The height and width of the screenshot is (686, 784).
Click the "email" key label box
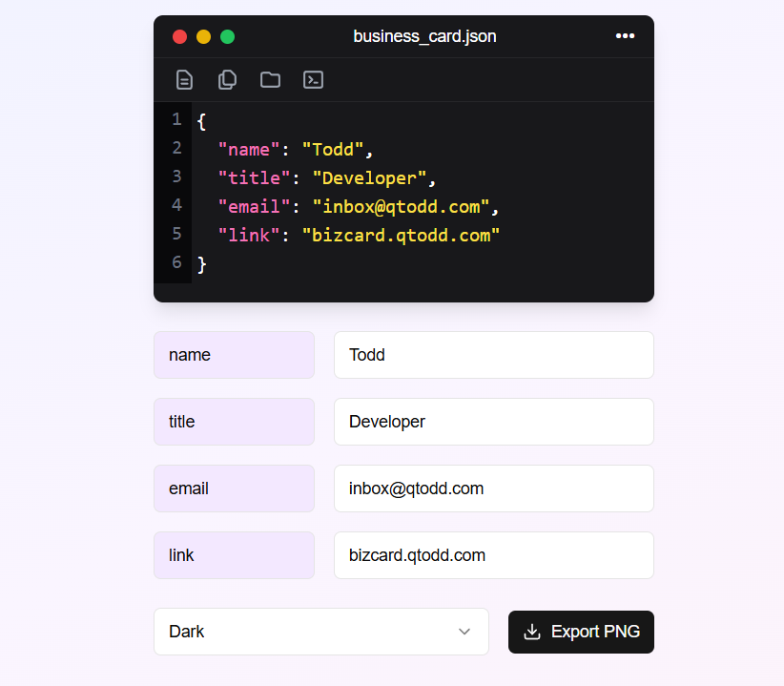click(234, 489)
